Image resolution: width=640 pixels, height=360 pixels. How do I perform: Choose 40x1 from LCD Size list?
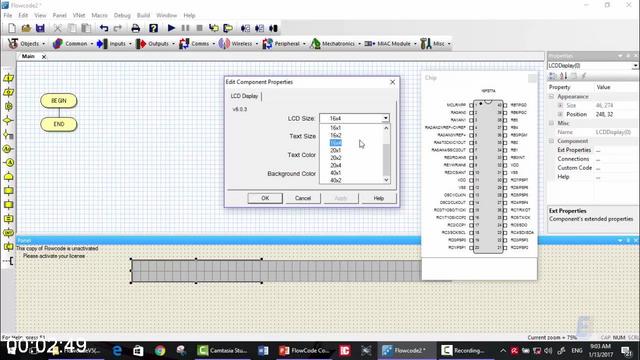[336, 173]
